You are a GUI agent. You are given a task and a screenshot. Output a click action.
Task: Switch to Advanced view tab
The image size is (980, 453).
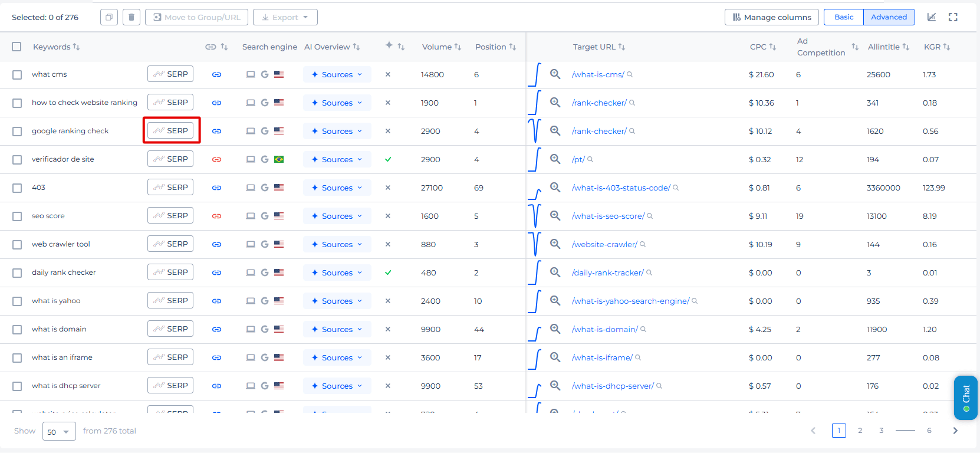pyautogui.click(x=889, y=17)
